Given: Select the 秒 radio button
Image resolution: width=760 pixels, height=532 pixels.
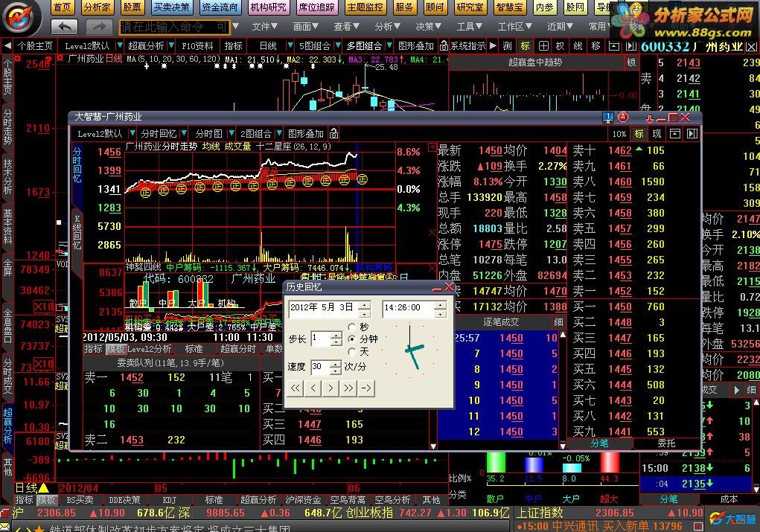Looking at the screenshot, I should point(352,327).
